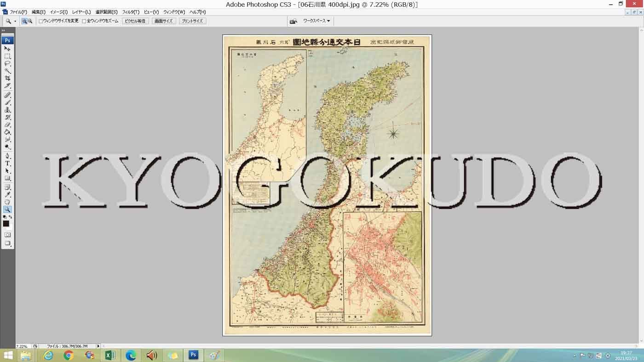
Task: Select the Paint Bucket tool
Action: pyautogui.click(x=7, y=132)
